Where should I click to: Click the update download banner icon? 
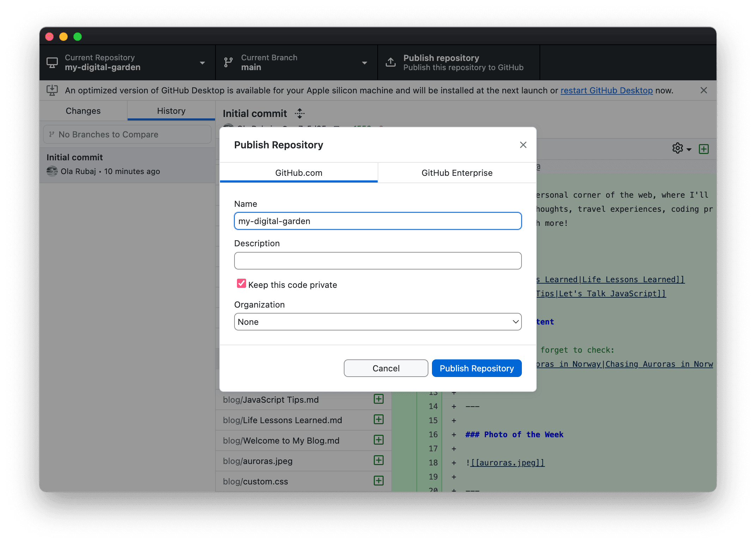click(x=52, y=91)
